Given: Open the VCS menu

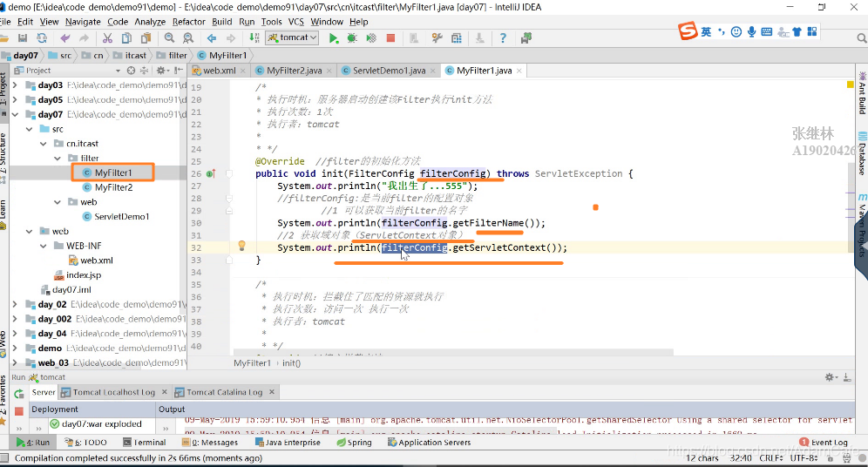Looking at the screenshot, I should pos(296,22).
